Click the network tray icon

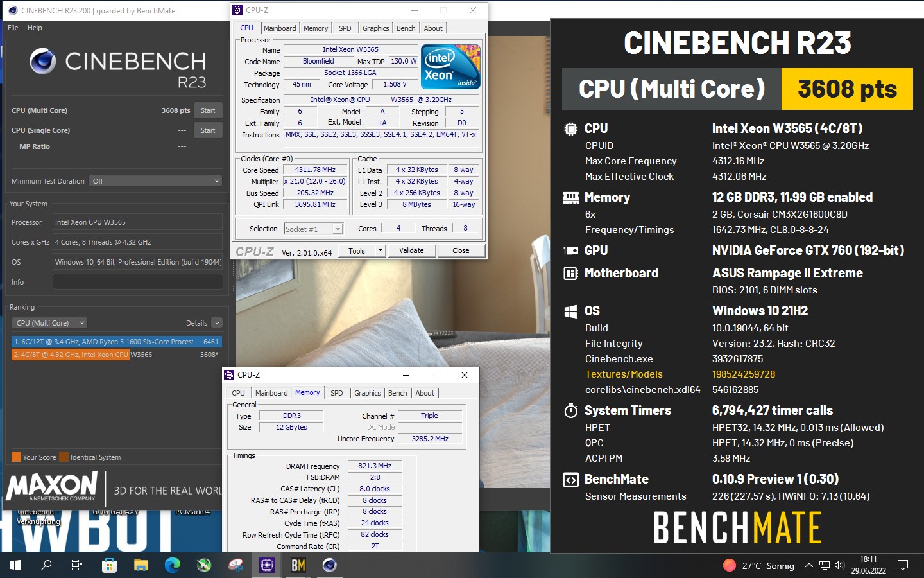click(824, 566)
